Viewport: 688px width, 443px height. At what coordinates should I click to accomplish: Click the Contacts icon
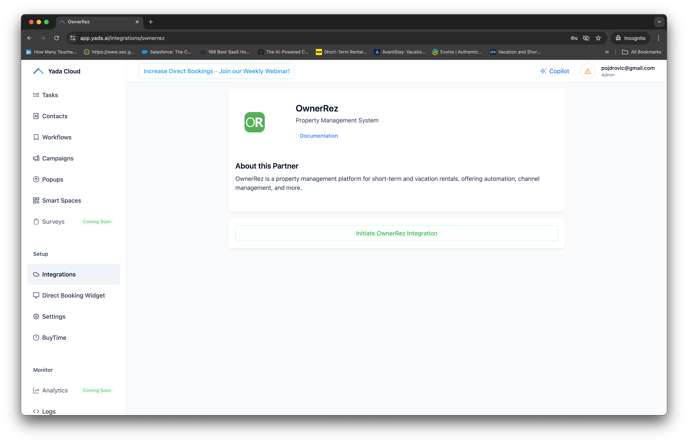point(36,116)
